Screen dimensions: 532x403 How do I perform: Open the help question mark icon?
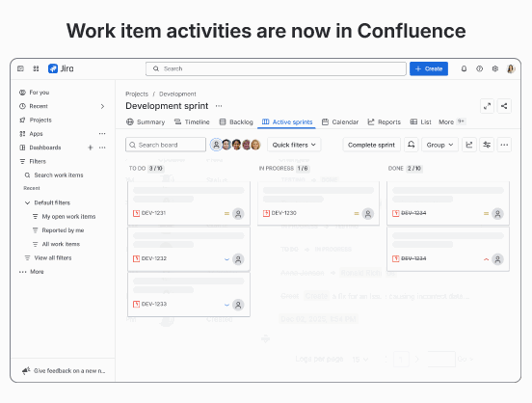click(479, 68)
